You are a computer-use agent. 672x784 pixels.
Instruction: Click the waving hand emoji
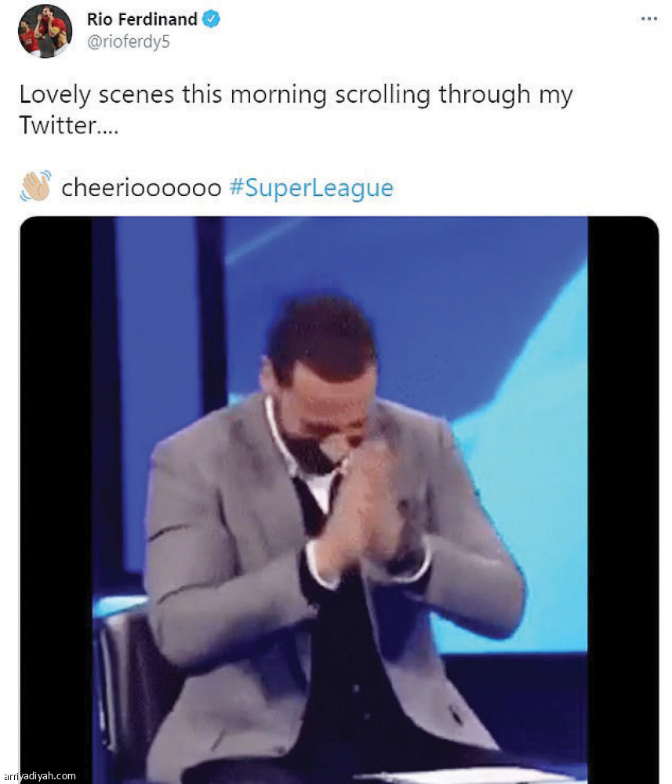pos(35,187)
